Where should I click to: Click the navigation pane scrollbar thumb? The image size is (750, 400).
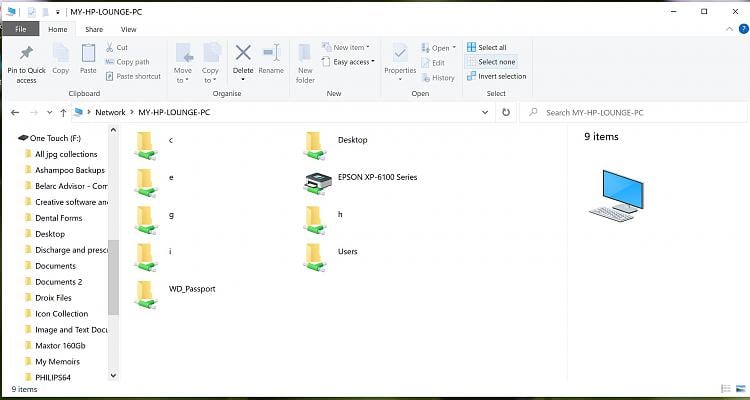[113, 278]
